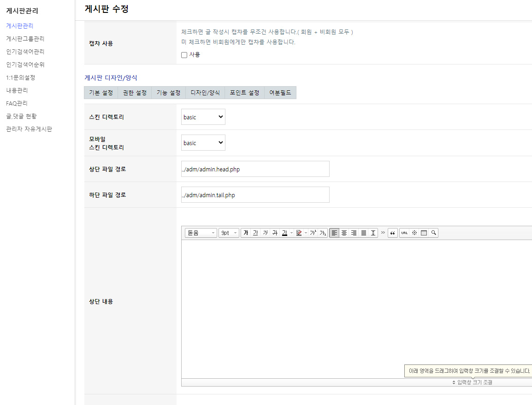The height and width of the screenshot is (405, 532).
Task: Open 게시판그룹관리 sidebar link
Action: pyautogui.click(x=25, y=39)
